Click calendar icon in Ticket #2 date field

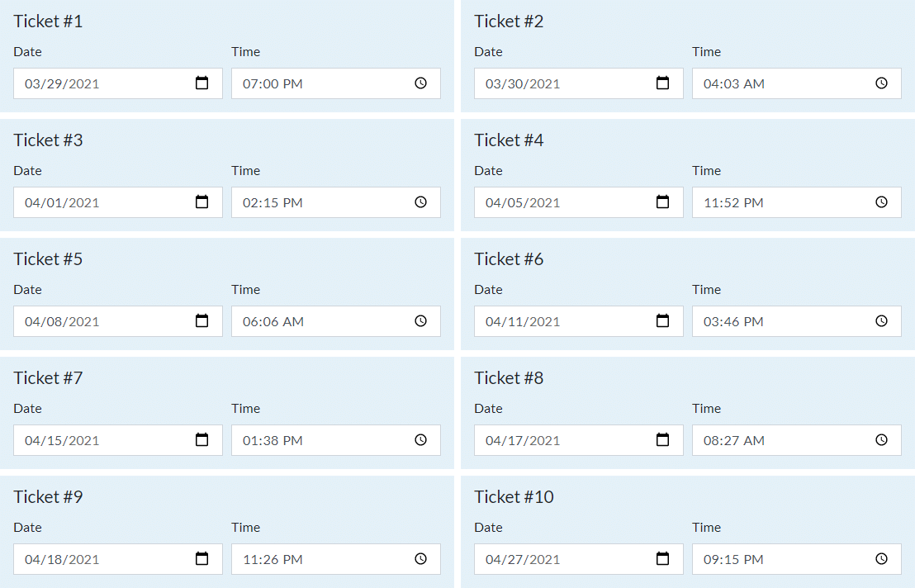coord(663,83)
